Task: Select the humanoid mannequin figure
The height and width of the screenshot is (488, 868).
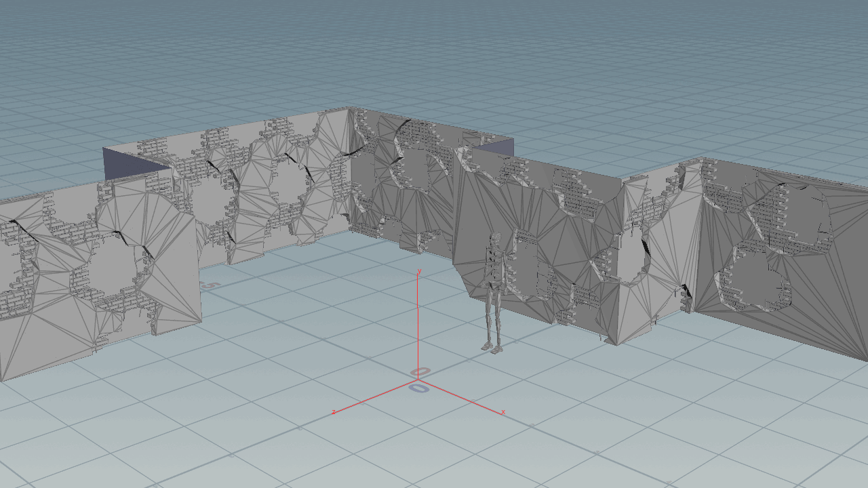Action: [494, 293]
